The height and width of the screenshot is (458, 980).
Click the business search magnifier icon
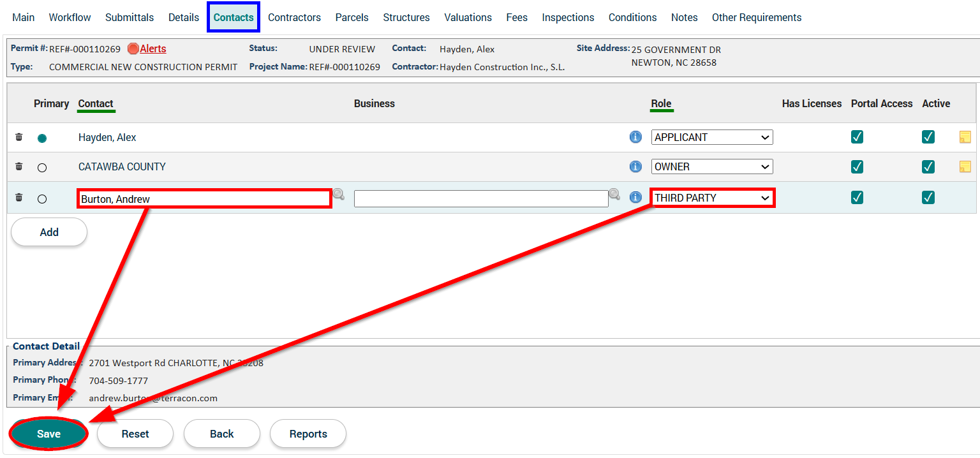[614, 195]
